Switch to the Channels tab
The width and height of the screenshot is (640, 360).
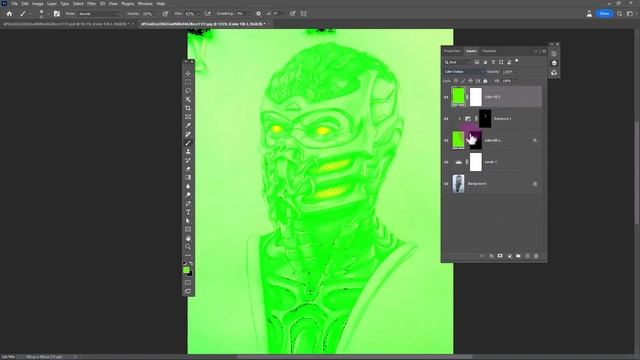(489, 51)
